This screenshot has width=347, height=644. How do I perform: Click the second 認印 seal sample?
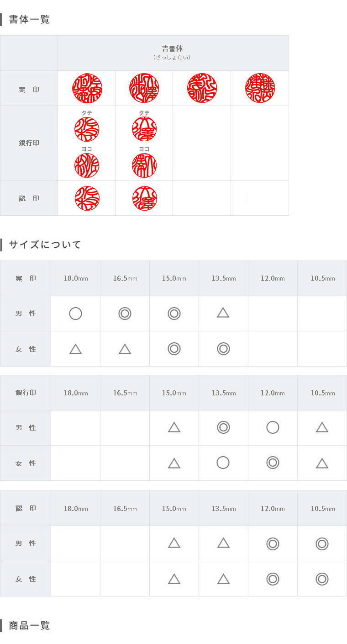[x=145, y=198]
